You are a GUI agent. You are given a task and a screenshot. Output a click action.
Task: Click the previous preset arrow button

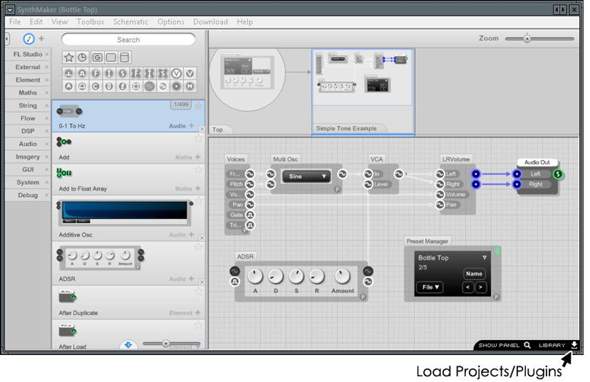tap(468, 288)
